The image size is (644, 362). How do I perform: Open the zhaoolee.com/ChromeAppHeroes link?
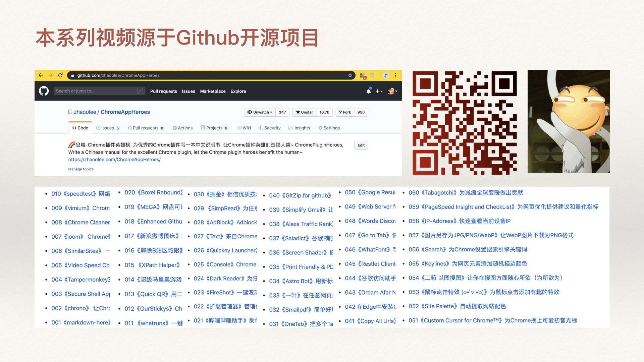[114, 160]
